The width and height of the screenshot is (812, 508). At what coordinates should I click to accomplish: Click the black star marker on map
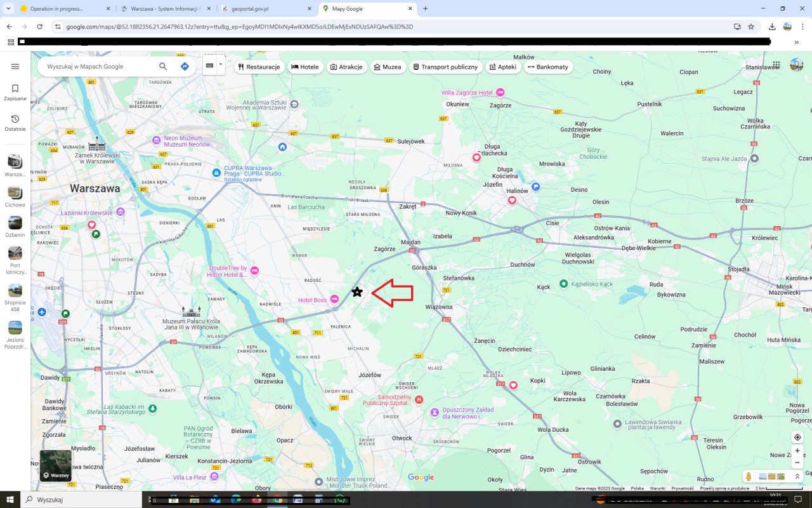357,292
